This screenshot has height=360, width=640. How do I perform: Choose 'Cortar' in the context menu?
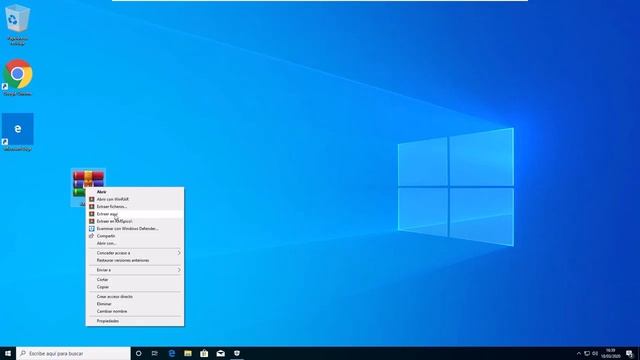click(x=135, y=280)
